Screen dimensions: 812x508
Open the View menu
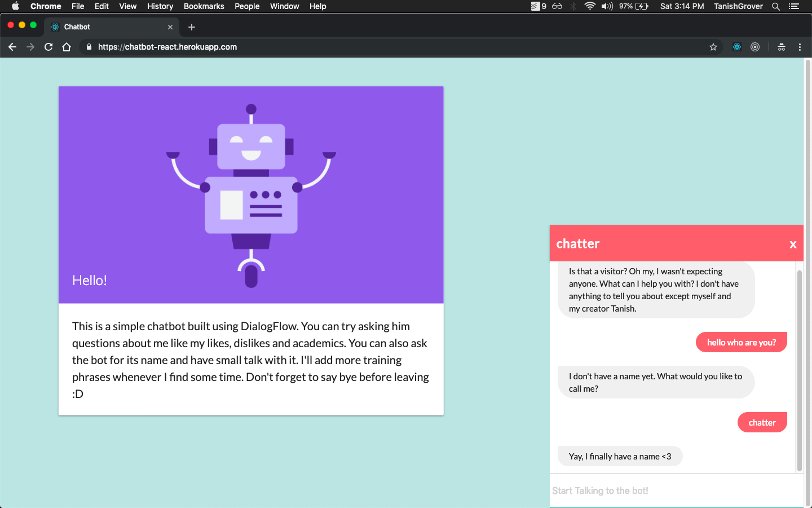pyautogui.click(x=128, y=6)
